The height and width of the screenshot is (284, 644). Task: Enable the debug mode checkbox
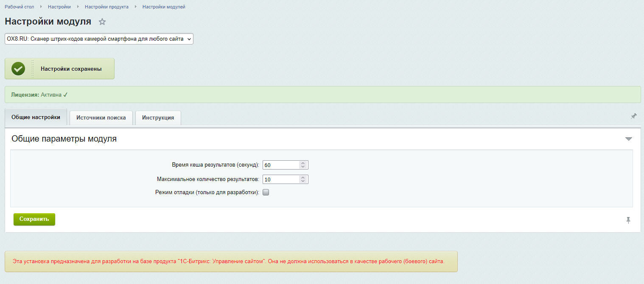click(x=266, y=192)
